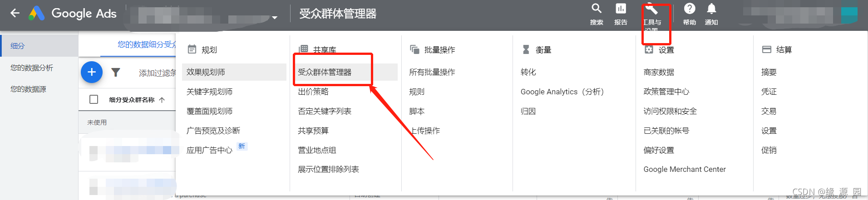Open 偏好设置
The height and width of the screenshot is (200, 868).
[x=659, y=150]
